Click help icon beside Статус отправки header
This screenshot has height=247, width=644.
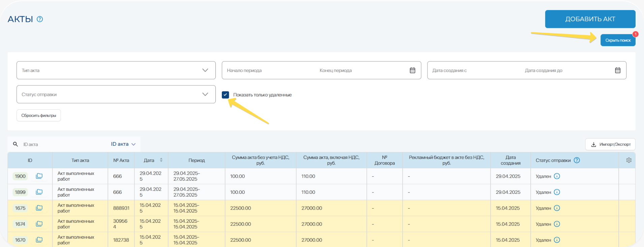(x=577, y=160)
